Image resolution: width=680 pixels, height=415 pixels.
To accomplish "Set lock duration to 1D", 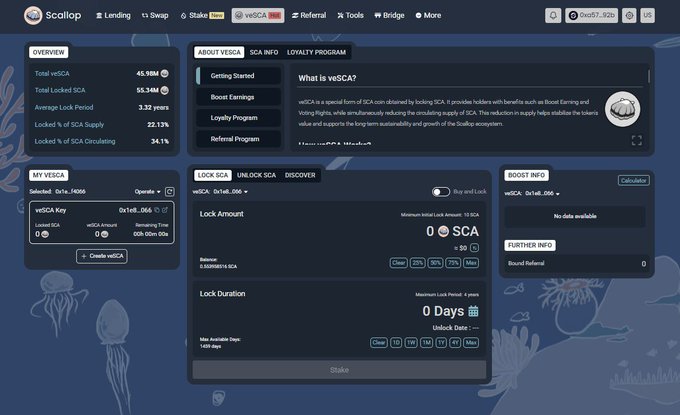I will [396, 343].
